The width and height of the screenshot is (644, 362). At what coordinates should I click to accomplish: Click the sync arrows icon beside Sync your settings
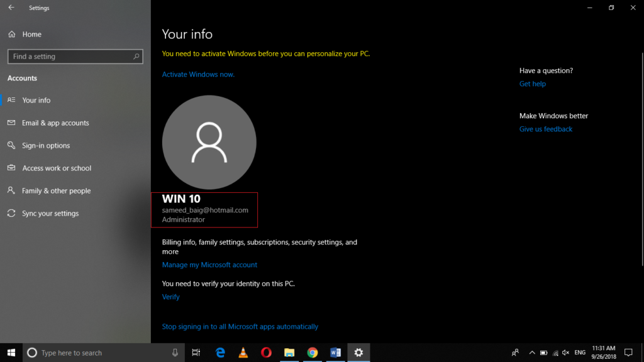[11, 213]
